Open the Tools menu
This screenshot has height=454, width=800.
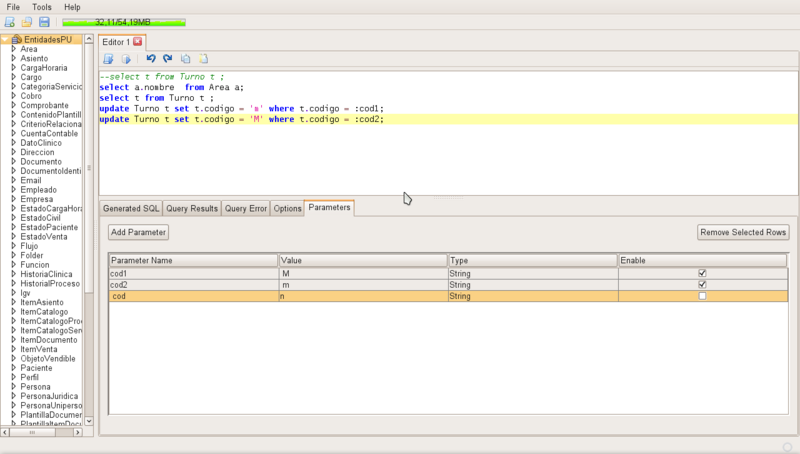click(x=42, y=7)
